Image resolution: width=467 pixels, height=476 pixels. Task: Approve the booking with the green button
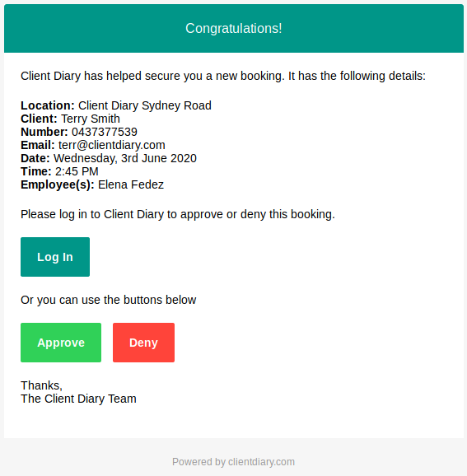[61, 343]
